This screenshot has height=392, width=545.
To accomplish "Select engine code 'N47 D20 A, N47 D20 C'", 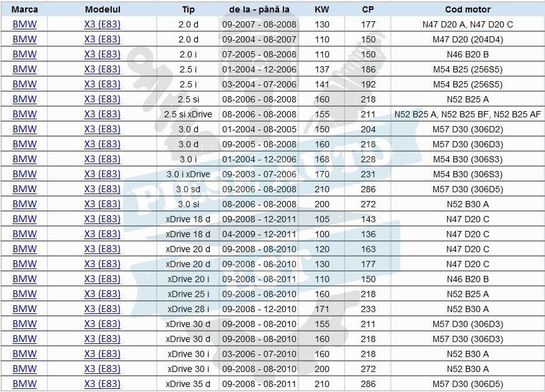I will click(468, 25).
